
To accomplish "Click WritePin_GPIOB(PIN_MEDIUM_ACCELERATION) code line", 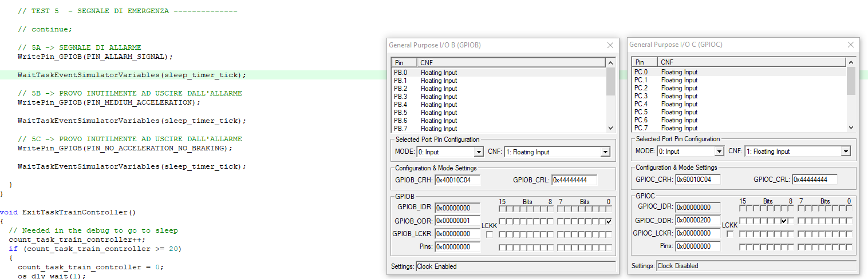I will (109, 102).
